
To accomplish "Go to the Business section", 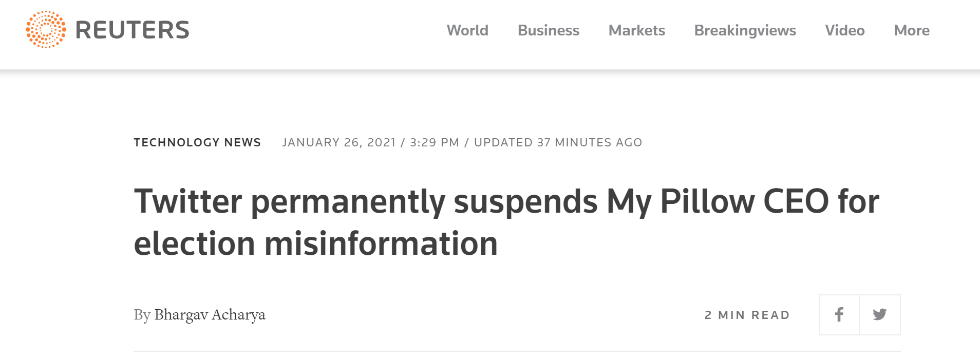I will (x=548, y=31).
